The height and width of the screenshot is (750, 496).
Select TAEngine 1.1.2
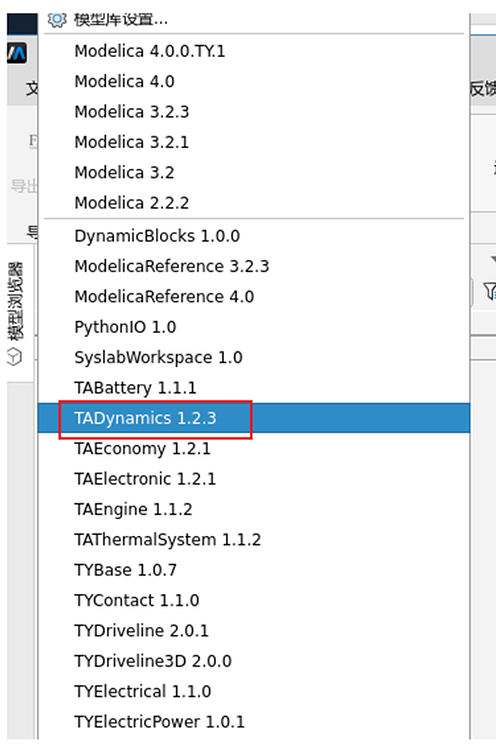(254, 509)
